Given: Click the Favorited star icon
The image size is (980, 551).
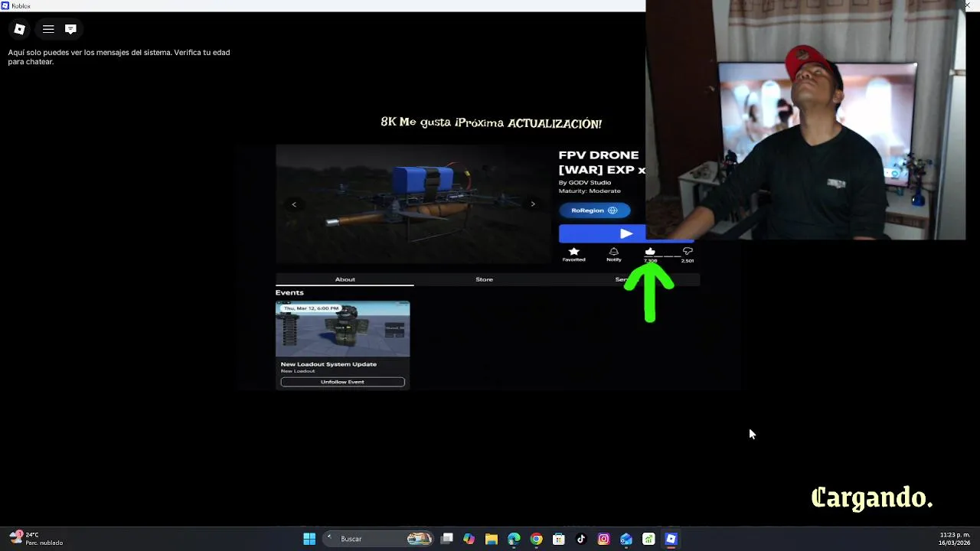Looking at the screenshot, I should tap(573, 254).
